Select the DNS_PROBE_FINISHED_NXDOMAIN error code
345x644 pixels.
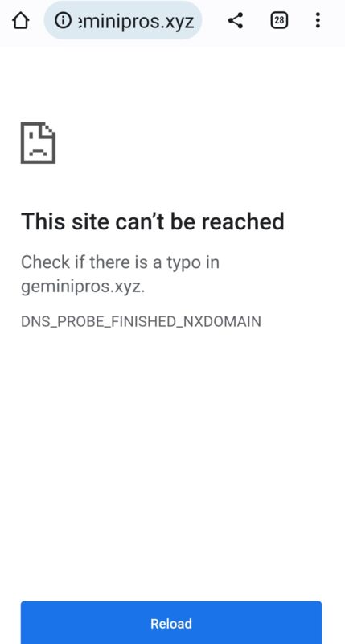click(141, 321)
